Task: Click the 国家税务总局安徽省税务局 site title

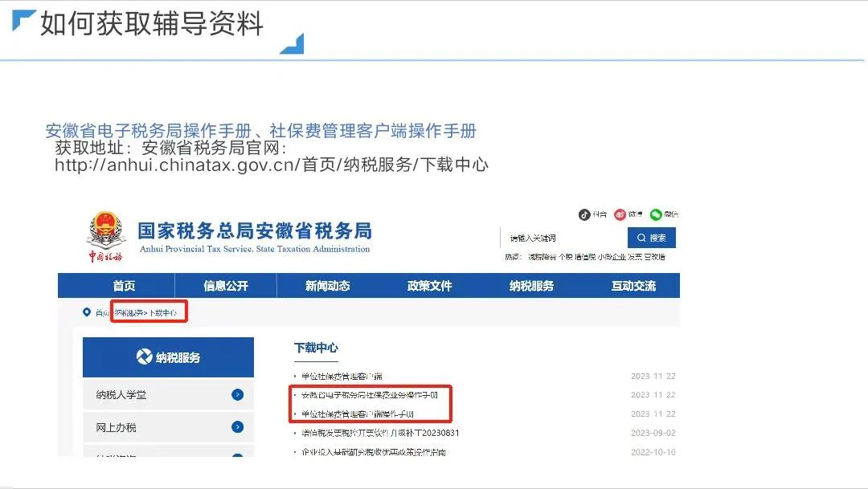Action: coord(255,230)
